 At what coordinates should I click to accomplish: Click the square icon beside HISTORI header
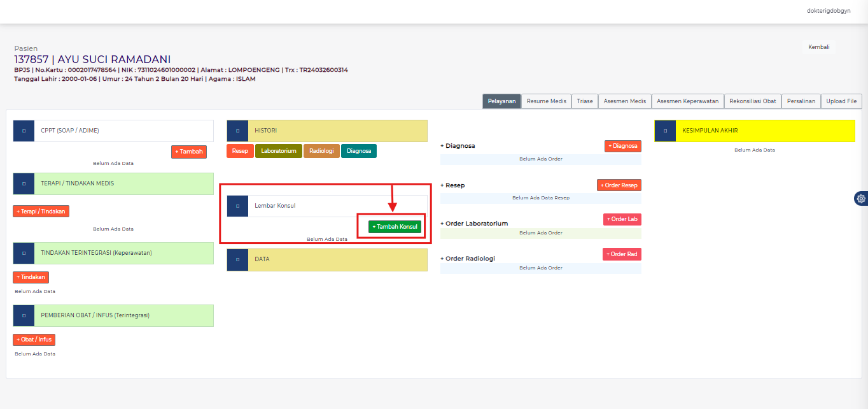click(x=237, y=131)
